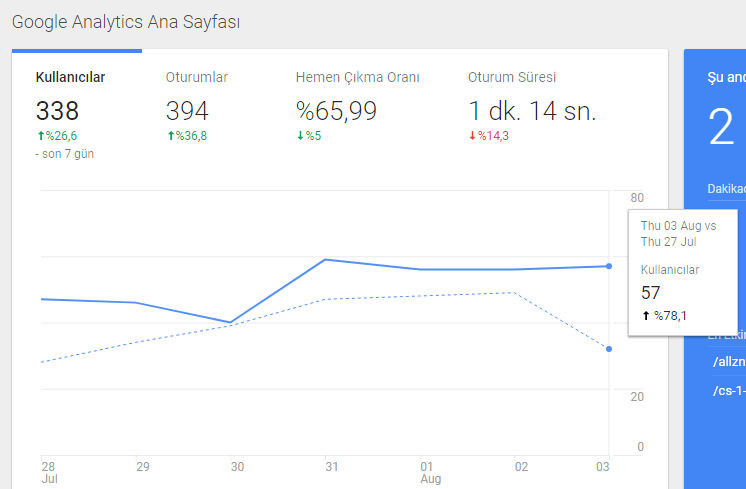Open the /cs-1- page link in realtime panel
Screen dimensions: 746x489
click(x=729, y=391)
